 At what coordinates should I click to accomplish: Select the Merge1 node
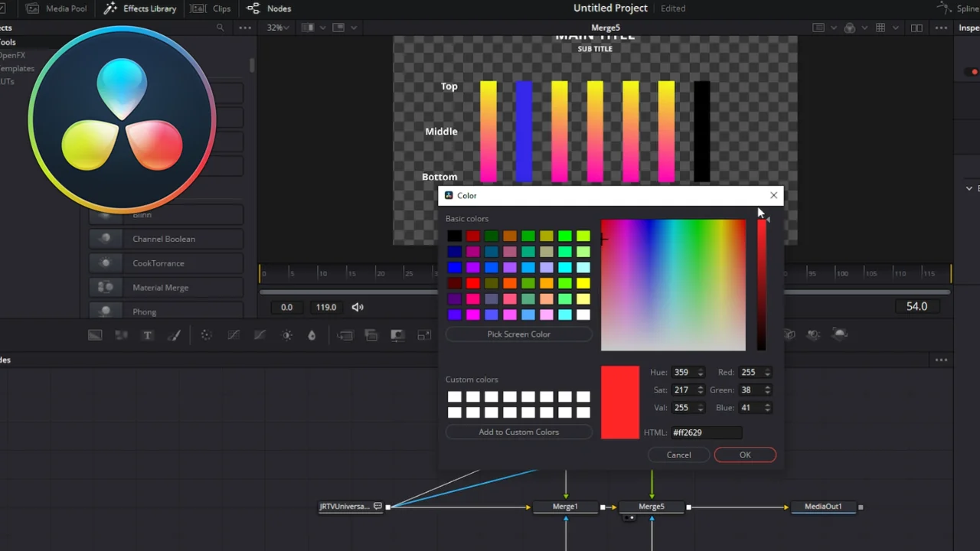pos(565,507)
